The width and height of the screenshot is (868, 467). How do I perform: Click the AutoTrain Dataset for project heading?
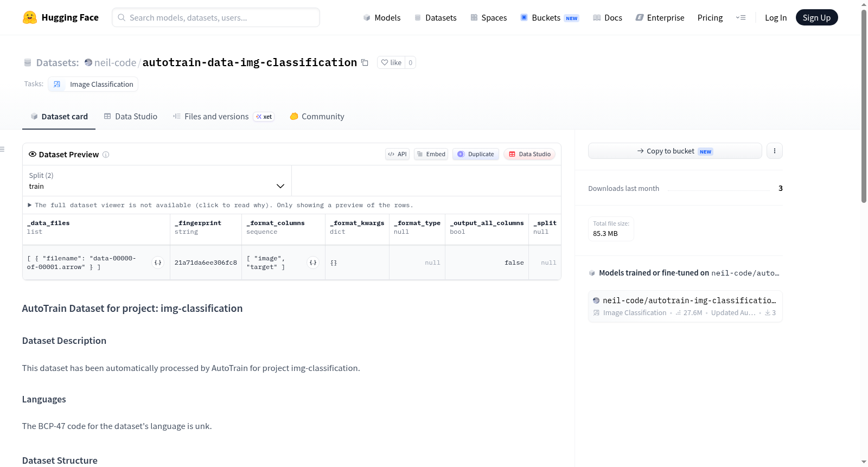(132, 308)
